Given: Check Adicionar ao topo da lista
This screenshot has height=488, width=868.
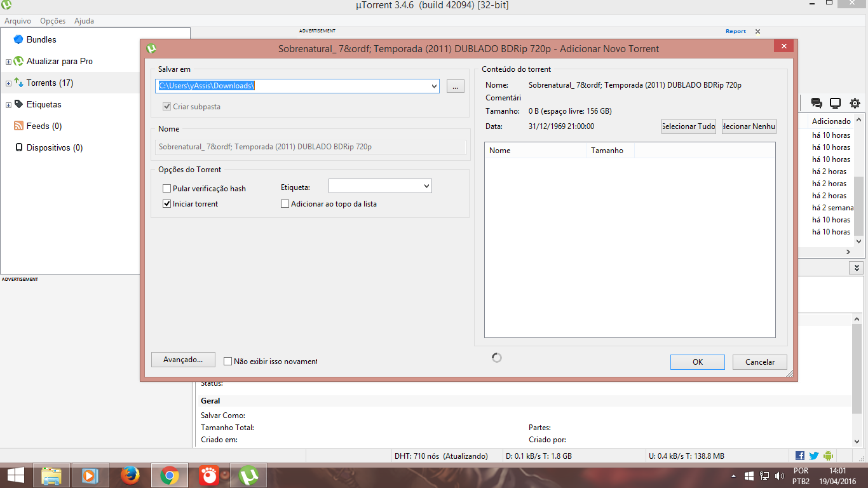Looking at the screenshot, I should (x=285, y=204).
